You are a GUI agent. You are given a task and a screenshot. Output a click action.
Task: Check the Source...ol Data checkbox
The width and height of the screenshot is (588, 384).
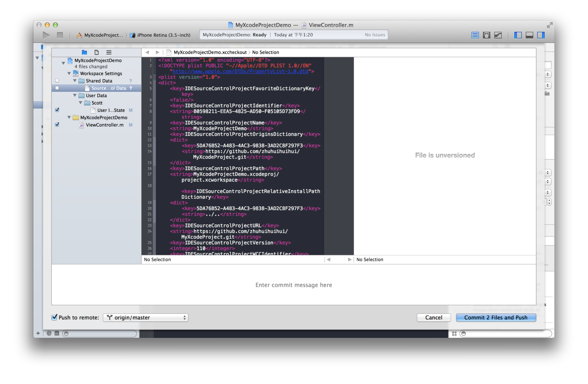(57, 88)
